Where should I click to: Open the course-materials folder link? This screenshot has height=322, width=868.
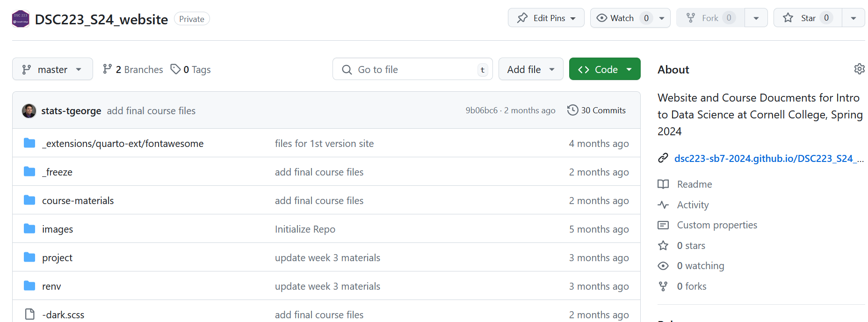click(78, 201)
